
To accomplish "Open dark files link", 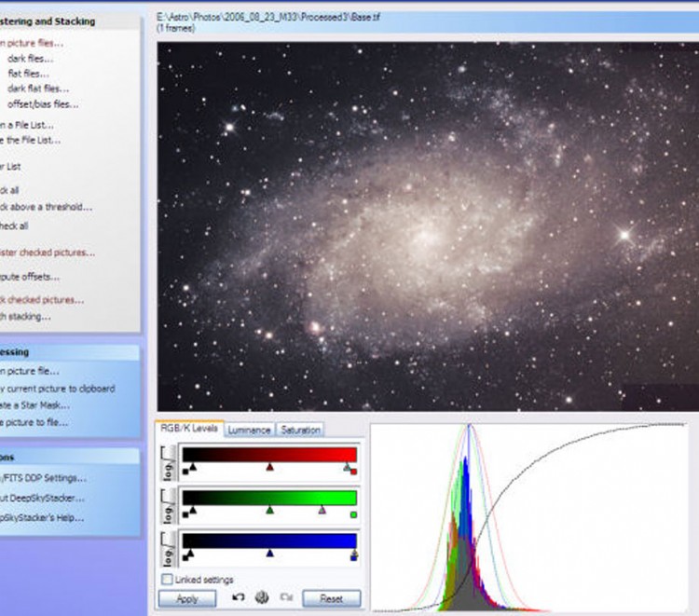I will click(x=31, y=59).
